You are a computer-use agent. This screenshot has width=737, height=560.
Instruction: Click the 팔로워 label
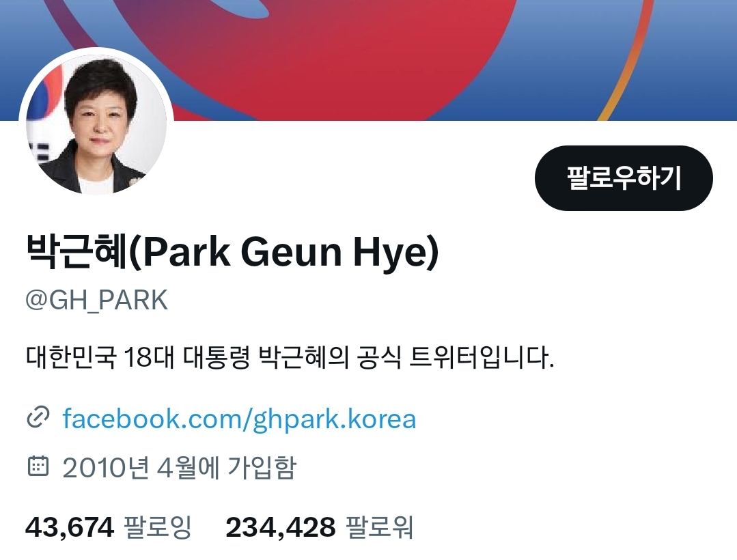pos(379,527)
